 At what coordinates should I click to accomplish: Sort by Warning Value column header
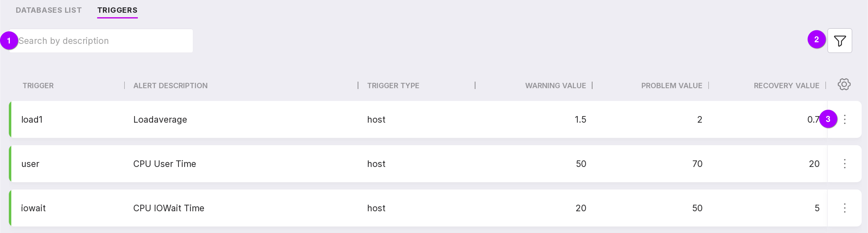[x=555, y=86]
